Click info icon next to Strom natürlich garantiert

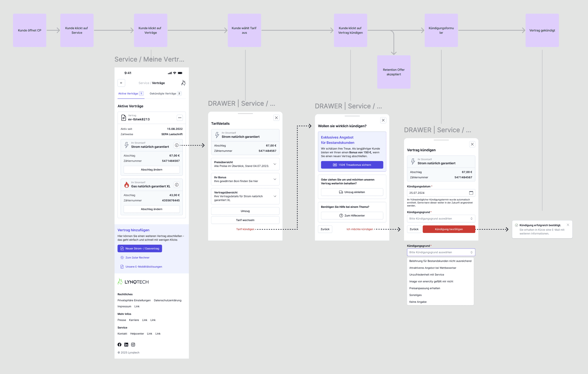(177, 145)
